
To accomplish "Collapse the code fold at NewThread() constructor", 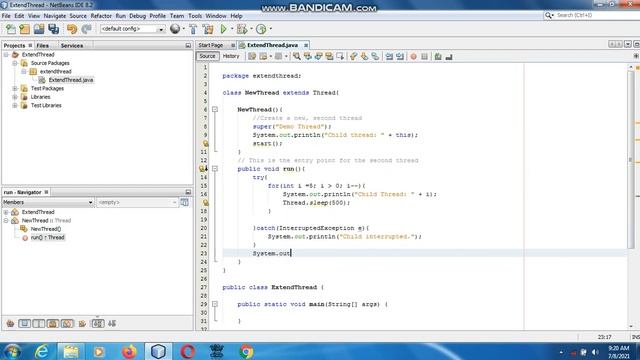I will [215, 109].
